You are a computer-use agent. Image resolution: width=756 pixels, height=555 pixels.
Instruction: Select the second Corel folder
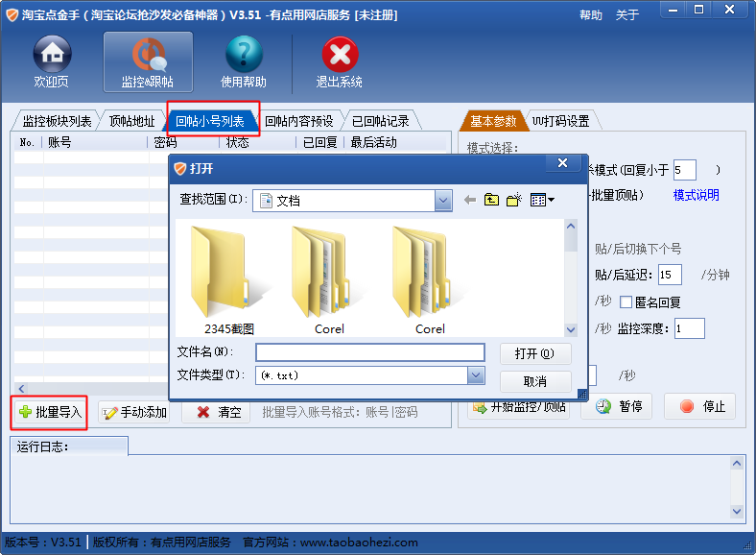point(430,280)
